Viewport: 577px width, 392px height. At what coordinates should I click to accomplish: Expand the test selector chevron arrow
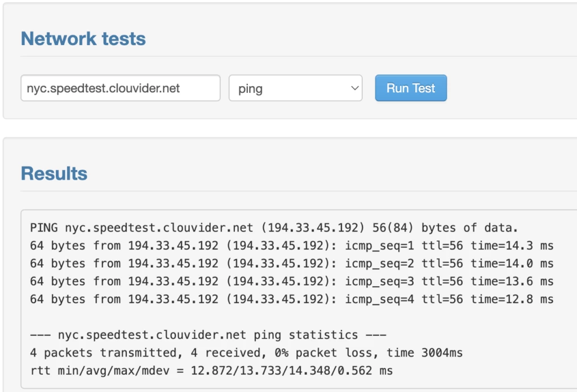[x=354, y=88]
